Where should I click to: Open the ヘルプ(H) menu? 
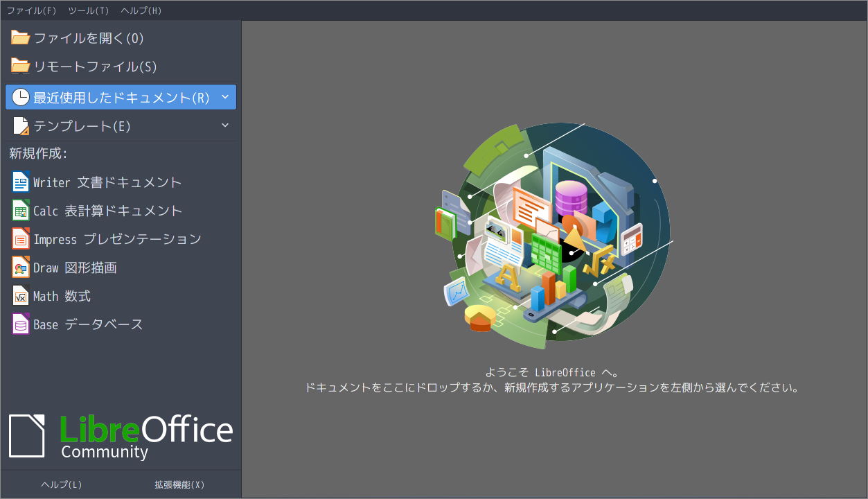pyautogui.click(x=141, y=10)
